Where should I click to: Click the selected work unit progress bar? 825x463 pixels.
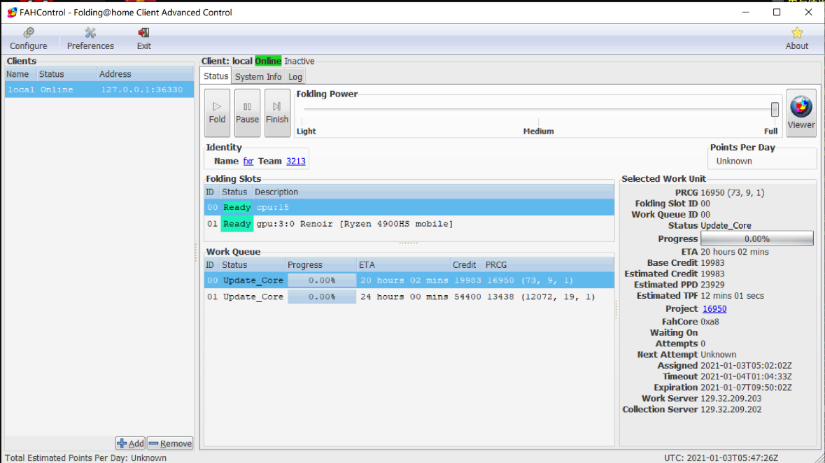coord(757,238)
